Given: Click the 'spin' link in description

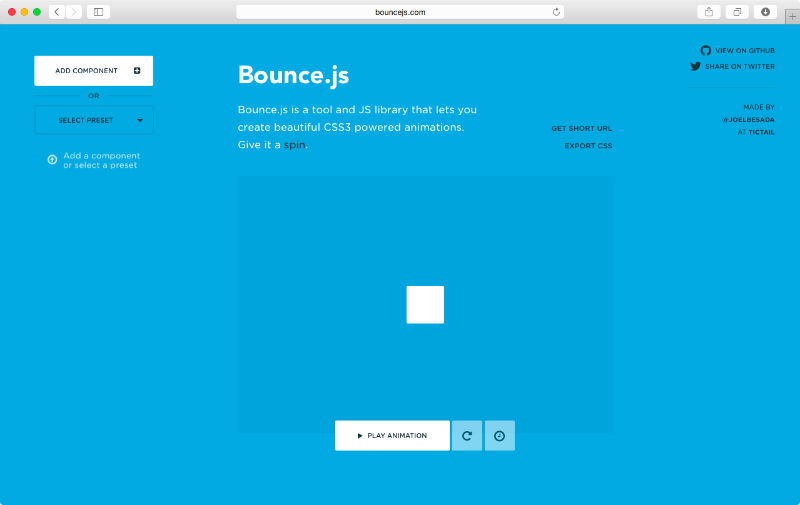Looking at the screenshot, I should (x=294, y=145).
